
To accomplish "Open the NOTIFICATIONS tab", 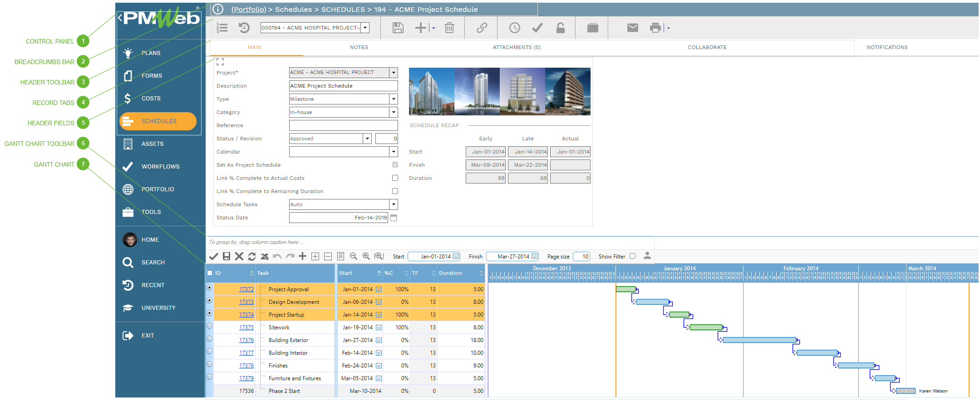I will tap(887, 47).
